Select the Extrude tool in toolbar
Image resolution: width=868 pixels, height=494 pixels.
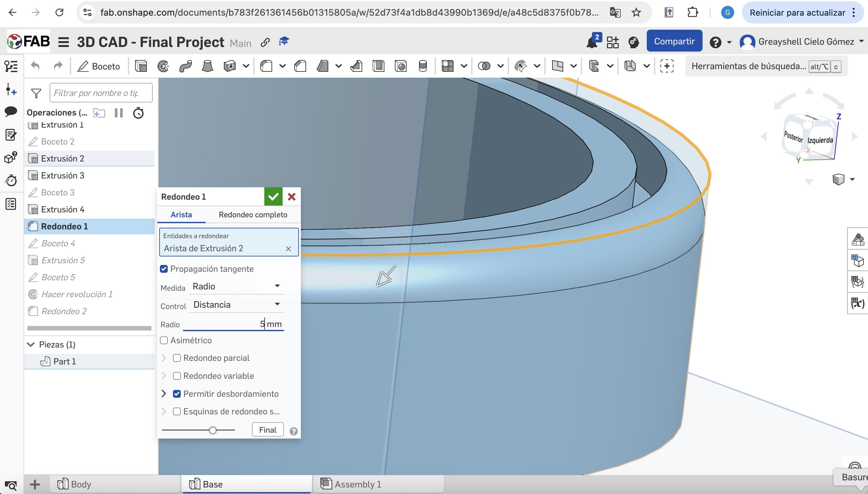point(141,66)
